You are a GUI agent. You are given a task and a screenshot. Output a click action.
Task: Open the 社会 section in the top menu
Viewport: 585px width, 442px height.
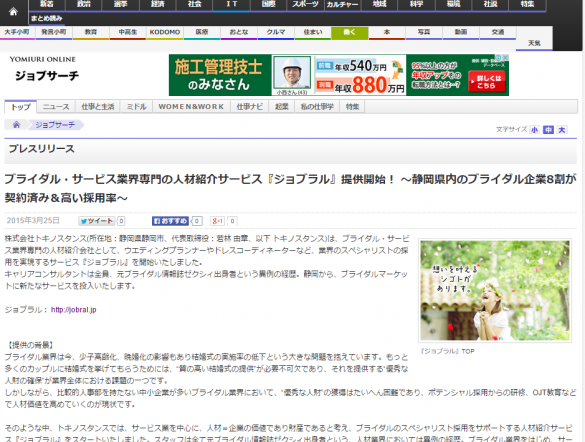[194, 4]
